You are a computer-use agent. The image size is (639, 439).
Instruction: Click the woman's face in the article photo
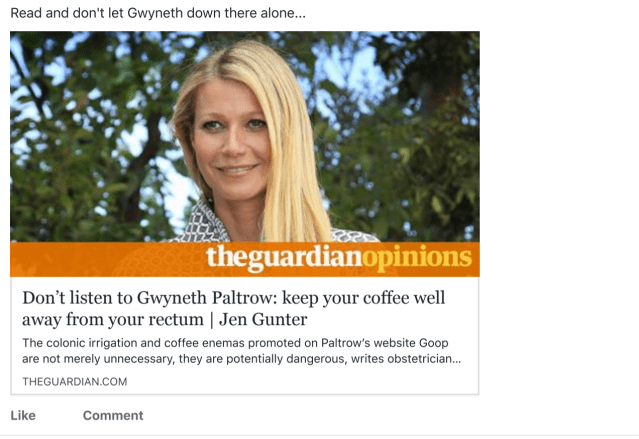(x=230, y=141)
